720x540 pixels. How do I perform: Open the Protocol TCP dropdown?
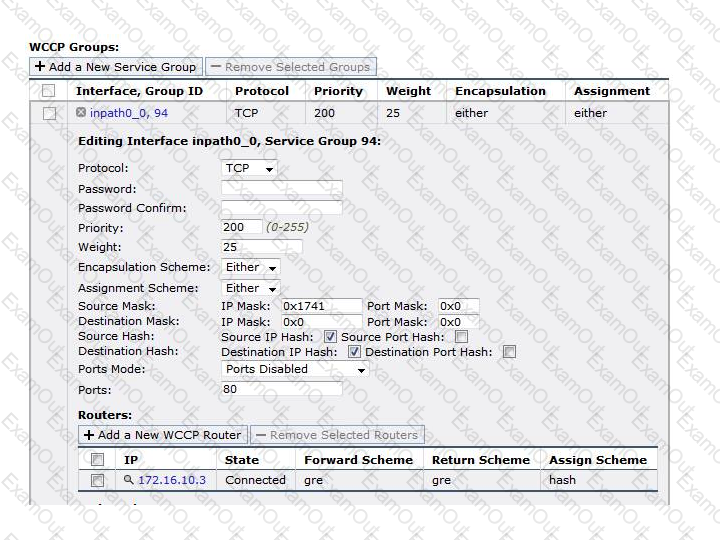(249, 169)
